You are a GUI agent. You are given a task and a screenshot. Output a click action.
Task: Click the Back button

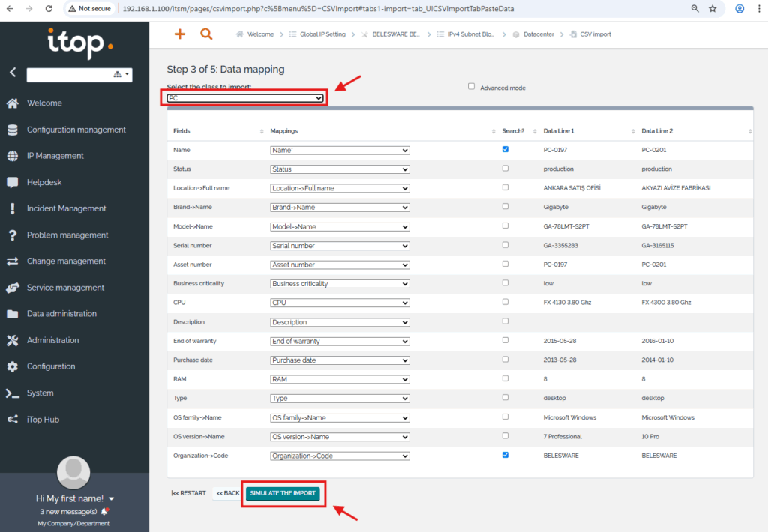point(227,493)
